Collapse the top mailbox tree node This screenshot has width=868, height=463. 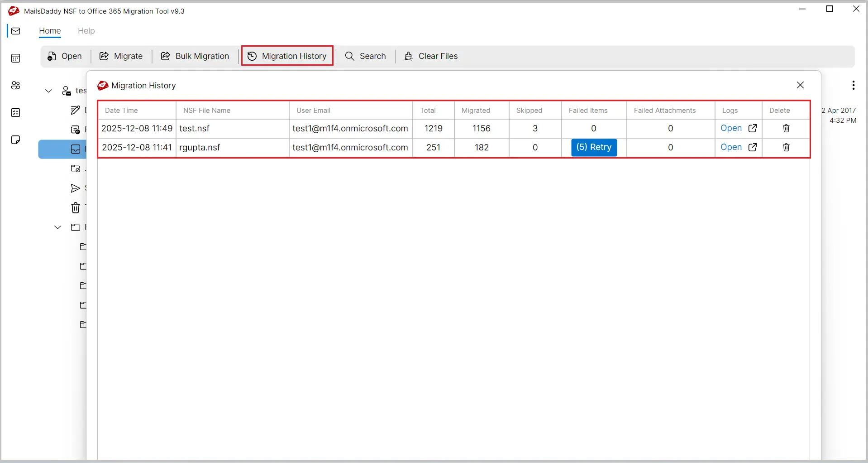pos(49,91)
